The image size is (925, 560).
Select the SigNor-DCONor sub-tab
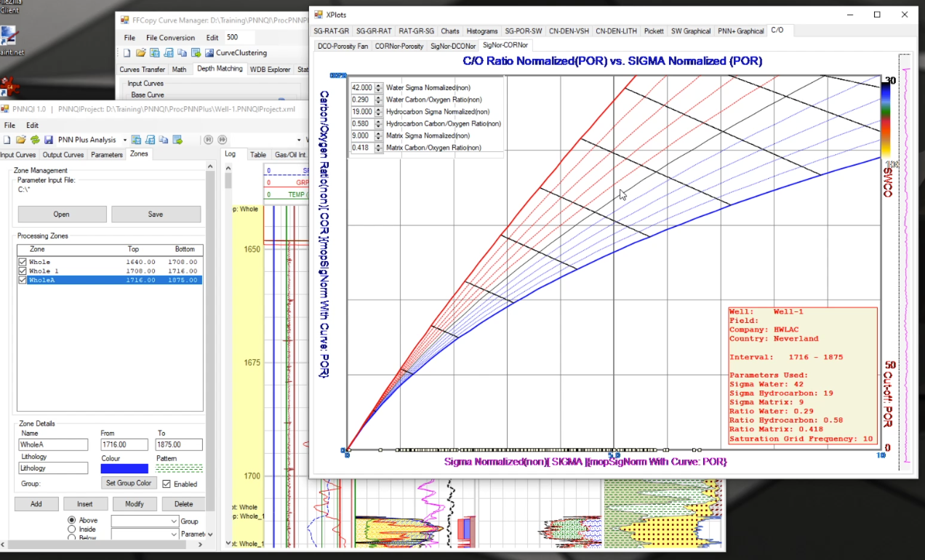coord(453,46)
